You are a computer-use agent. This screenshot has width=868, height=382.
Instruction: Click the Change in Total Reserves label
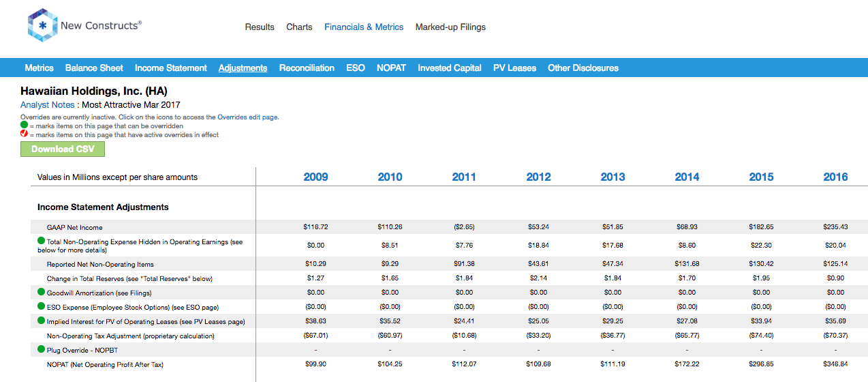coord(129,278)
